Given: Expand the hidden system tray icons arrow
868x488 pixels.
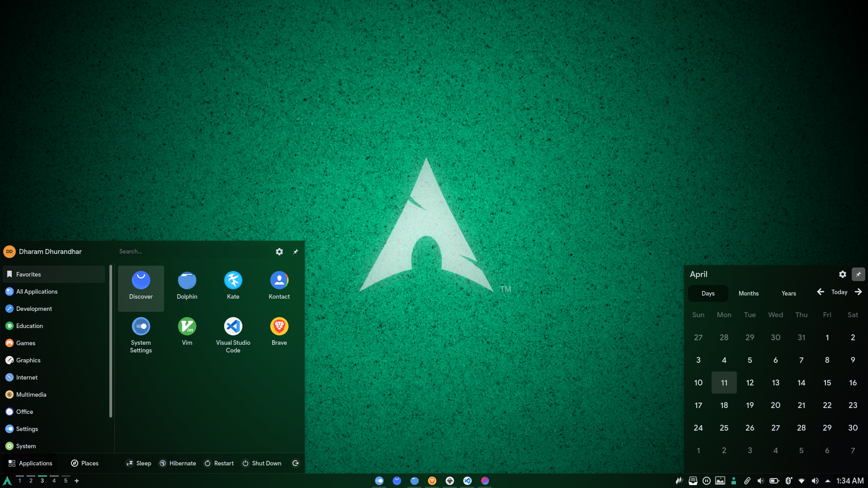Looking at the screenshot, I should (828, 481).
